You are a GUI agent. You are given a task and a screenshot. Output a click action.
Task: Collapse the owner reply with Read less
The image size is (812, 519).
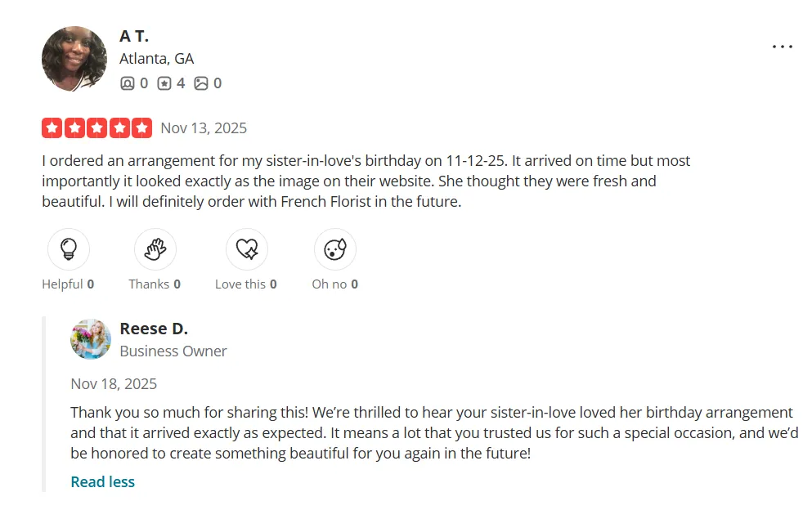coord(102,481)
